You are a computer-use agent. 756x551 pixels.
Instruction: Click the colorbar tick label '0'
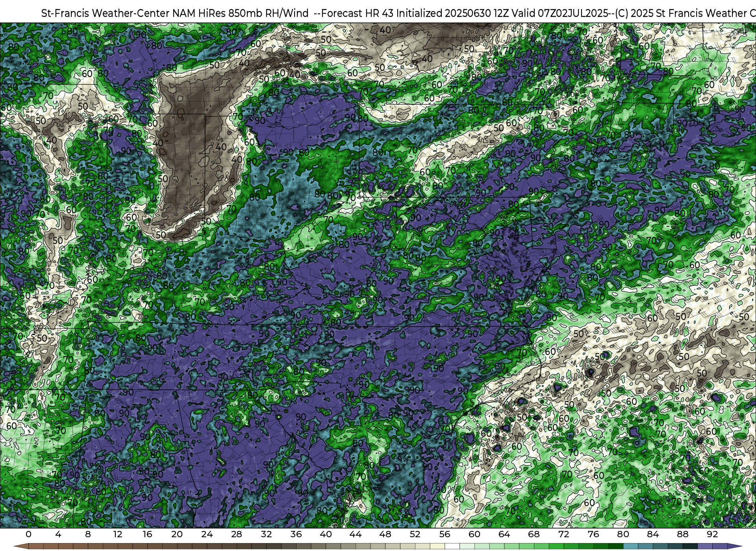[28, 534]
